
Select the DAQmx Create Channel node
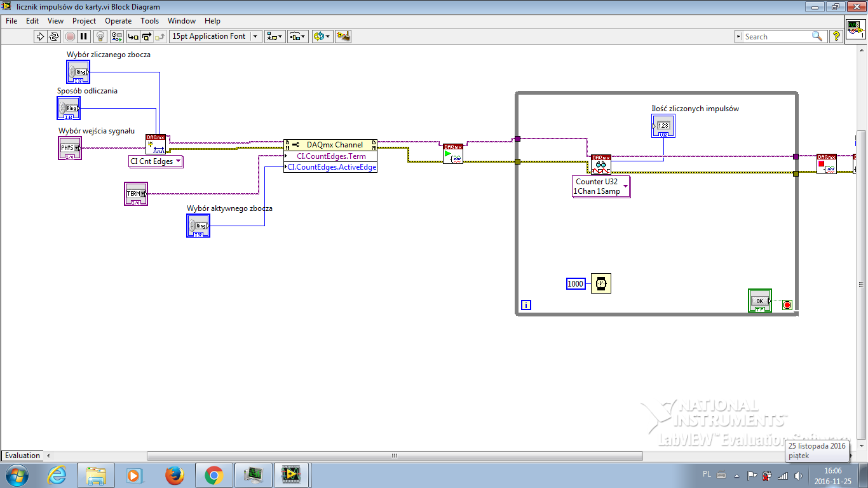(x=156, y=144)
